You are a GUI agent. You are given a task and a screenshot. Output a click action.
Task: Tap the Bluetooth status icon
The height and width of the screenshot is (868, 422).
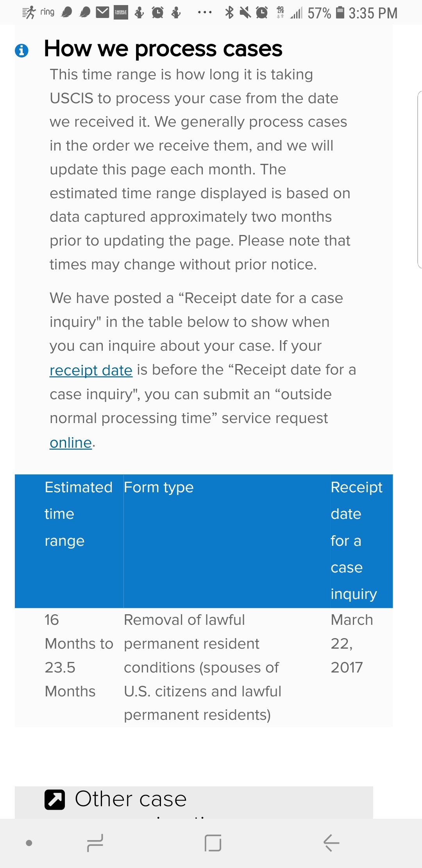229,13
